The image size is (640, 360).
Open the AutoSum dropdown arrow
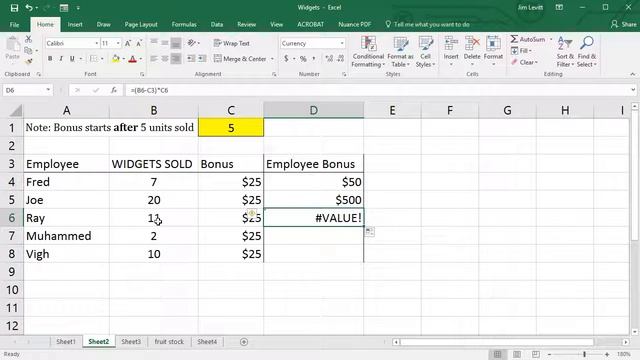pyautogui.click(x=551, y=39)
